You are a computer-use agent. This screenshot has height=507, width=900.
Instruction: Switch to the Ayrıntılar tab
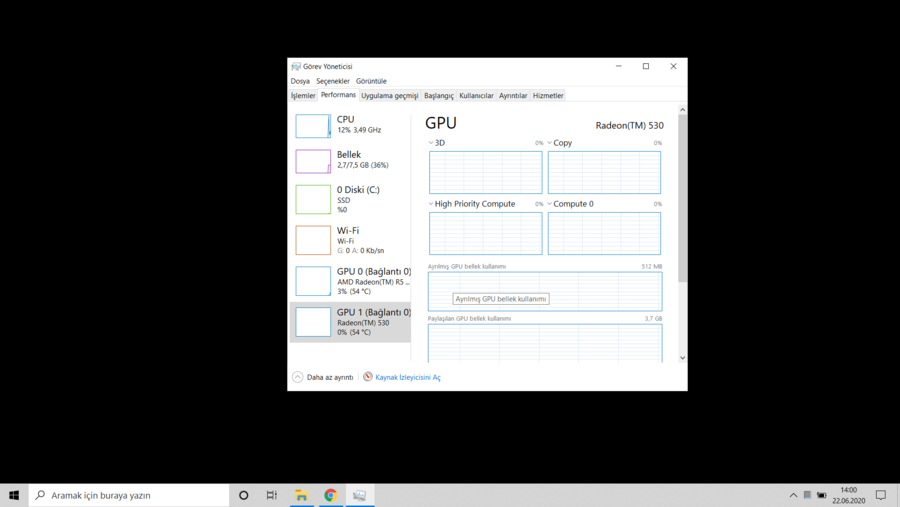[513, 96]
